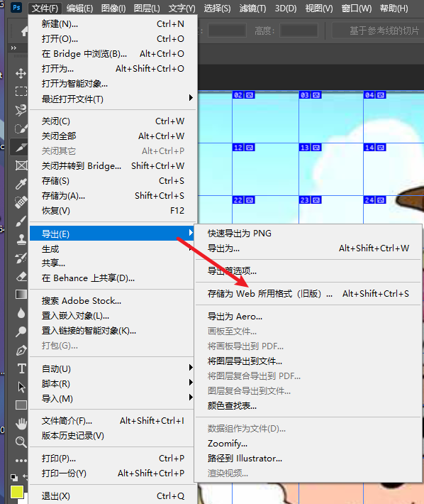
Task: Select the Clone Stamp tool
Action: 21,239
